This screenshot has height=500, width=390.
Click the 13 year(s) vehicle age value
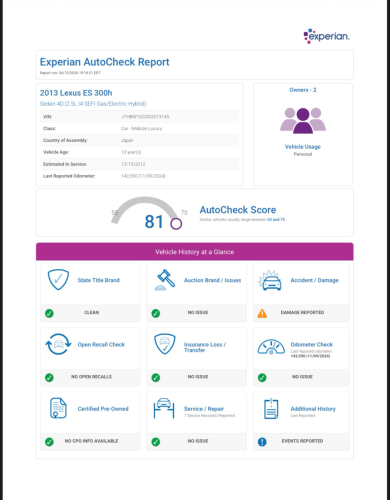(131, 152)
